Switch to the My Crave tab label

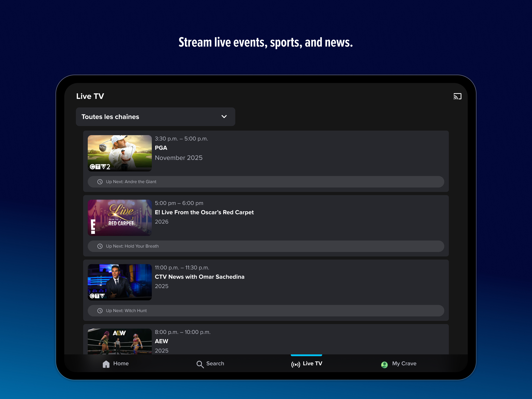pyautogui.click(x=404, y=363)
